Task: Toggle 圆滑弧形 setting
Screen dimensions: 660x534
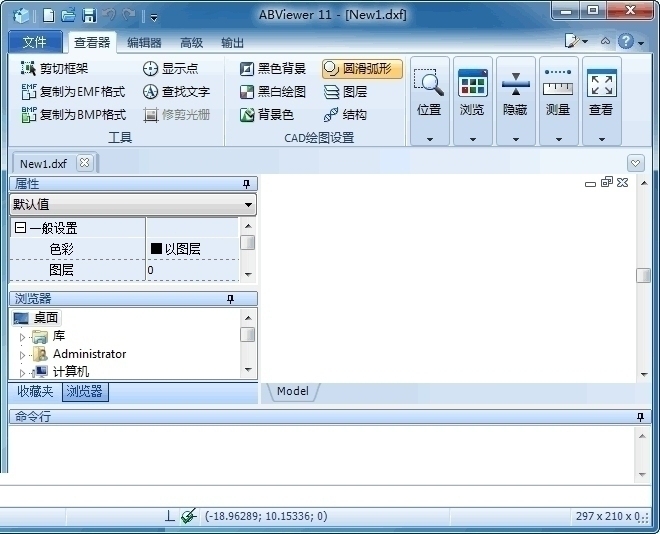Action: tap(362, 69)
